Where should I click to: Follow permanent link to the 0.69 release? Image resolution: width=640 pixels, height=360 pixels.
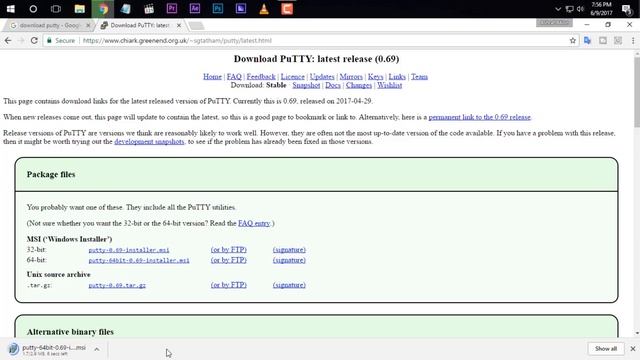480,117
